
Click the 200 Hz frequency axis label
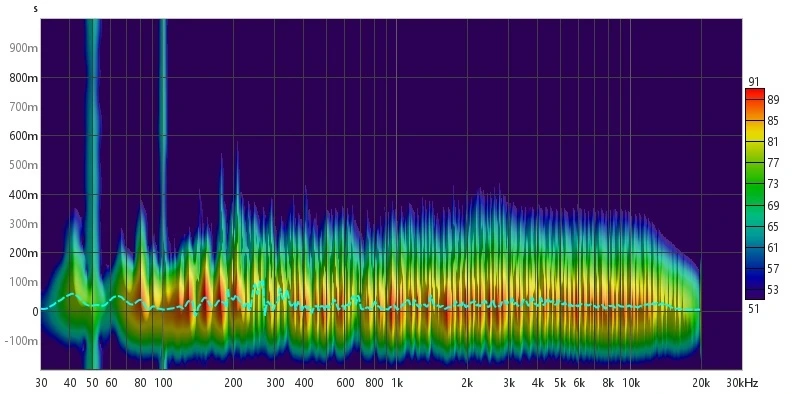(233, 383)
